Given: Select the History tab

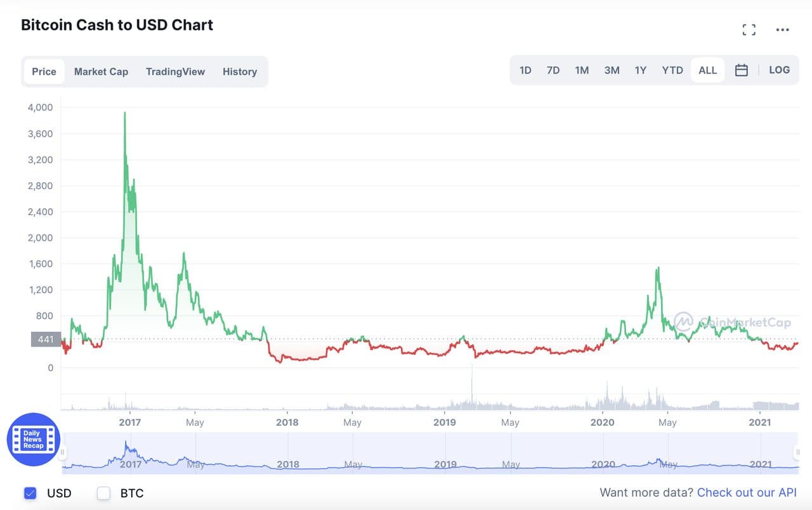Looking at the screenshot, I should (239, 72).
